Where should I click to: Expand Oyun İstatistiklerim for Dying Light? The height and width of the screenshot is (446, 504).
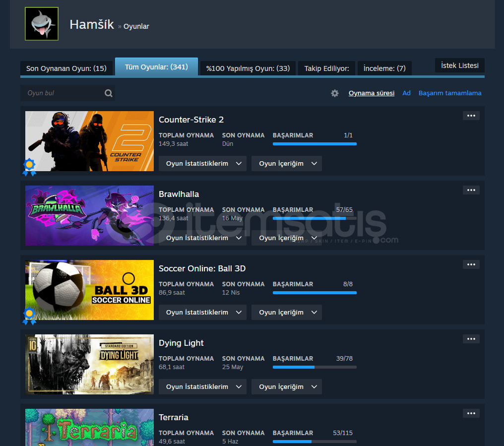[202, 387]
